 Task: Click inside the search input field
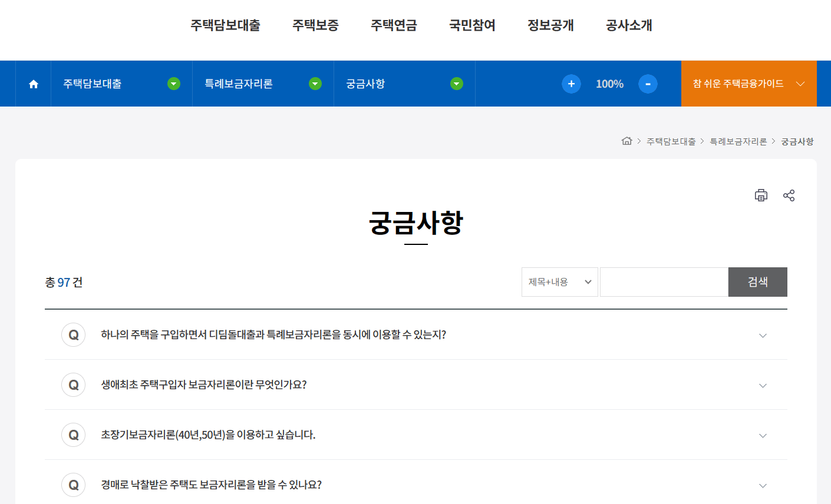point(664,282)
